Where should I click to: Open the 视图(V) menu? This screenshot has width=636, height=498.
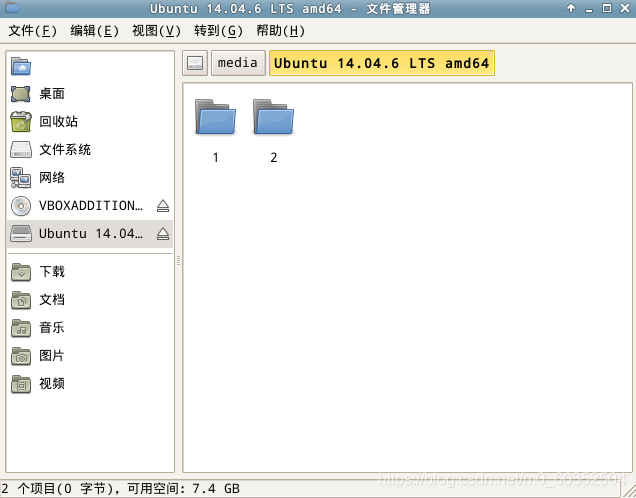(156, 30)
